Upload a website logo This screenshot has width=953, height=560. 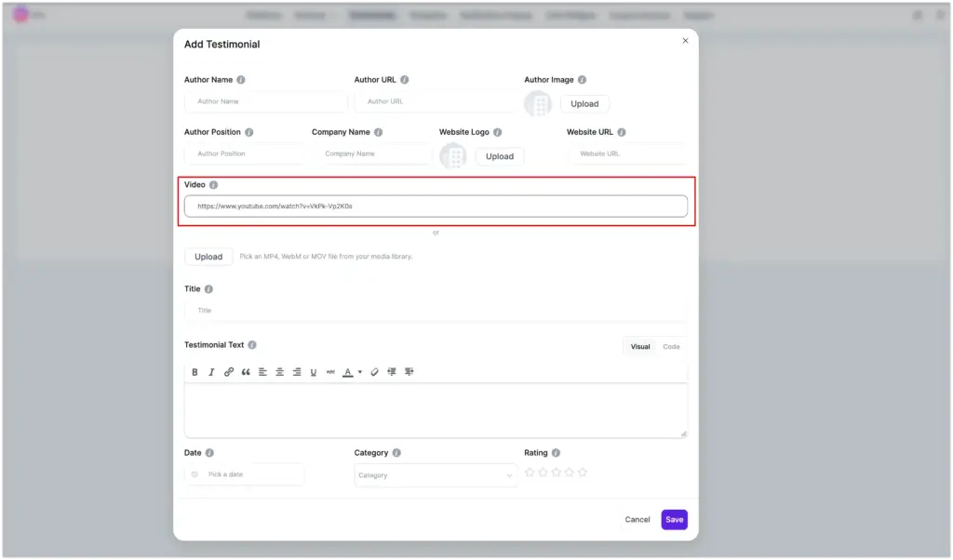[x=500, y=156]
